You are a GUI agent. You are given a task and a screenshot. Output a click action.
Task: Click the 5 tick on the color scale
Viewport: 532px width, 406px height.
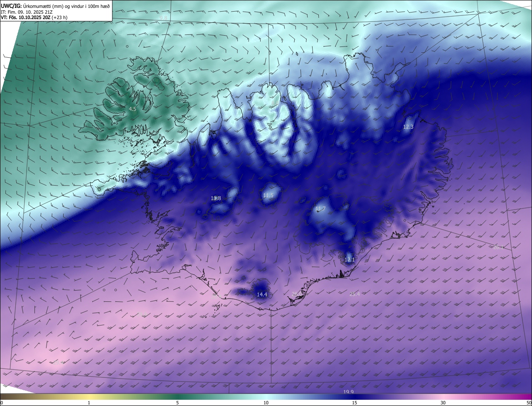pos(177,403)
